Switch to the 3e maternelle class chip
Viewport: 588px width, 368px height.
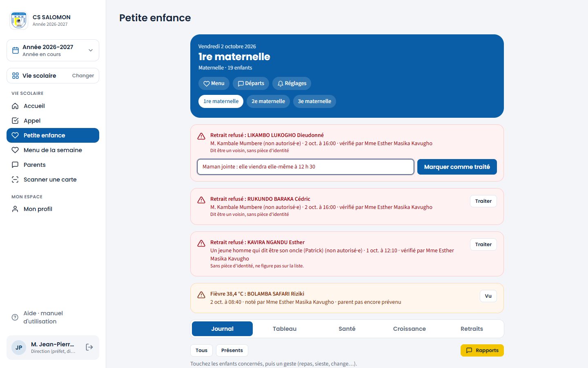(x=314, y=101)
